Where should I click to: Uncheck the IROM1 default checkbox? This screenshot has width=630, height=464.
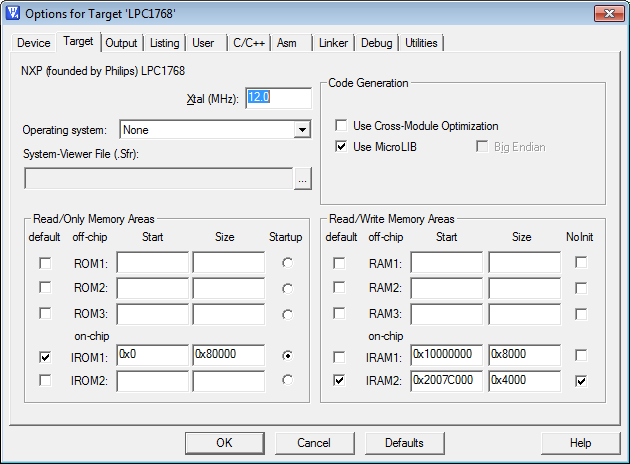tap(45, 356)
